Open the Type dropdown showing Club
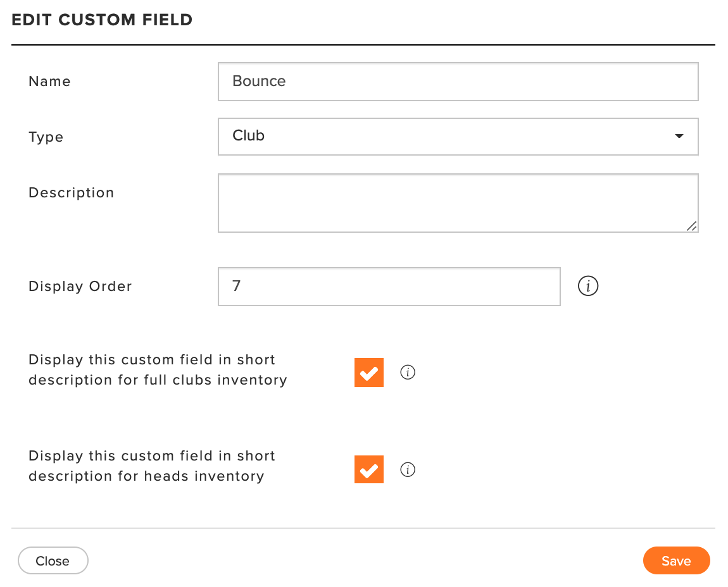The height and width of the screenshot is (587, 728). pos(458,137)
